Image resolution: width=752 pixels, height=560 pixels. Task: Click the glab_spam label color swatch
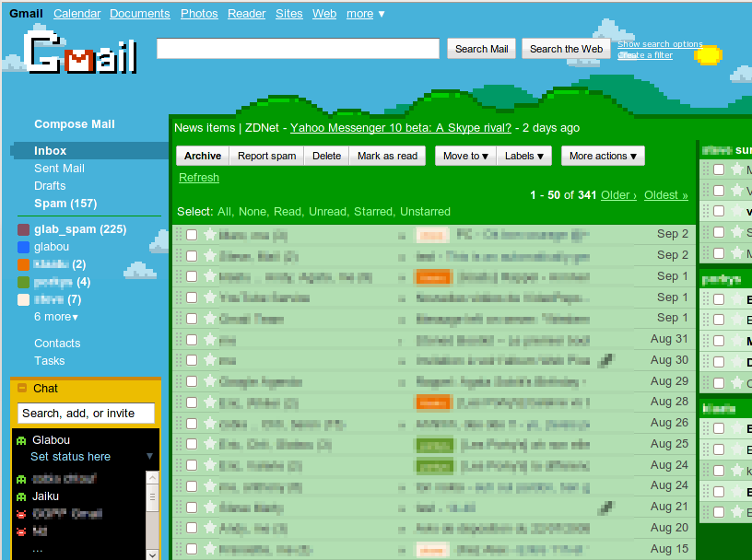click(24, 229)
